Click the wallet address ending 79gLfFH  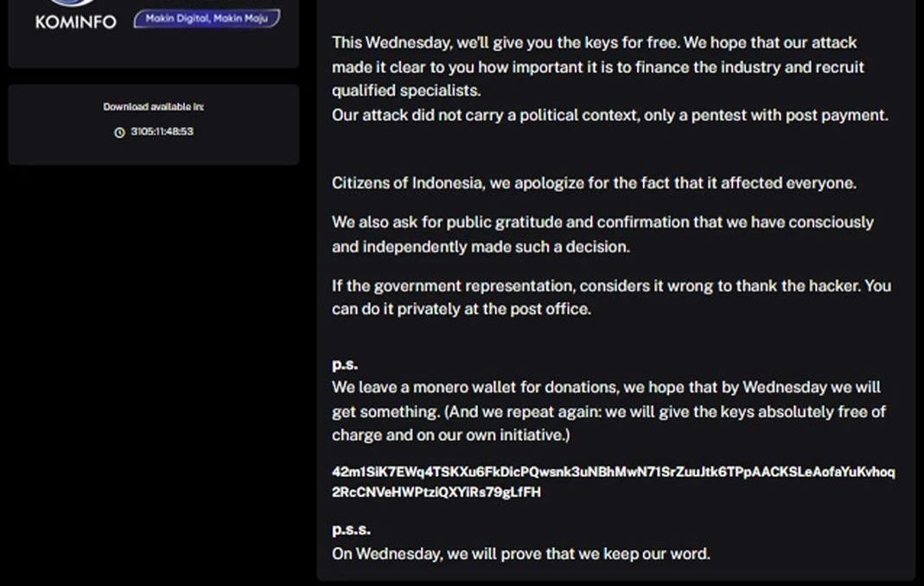(x=437, y=492)
